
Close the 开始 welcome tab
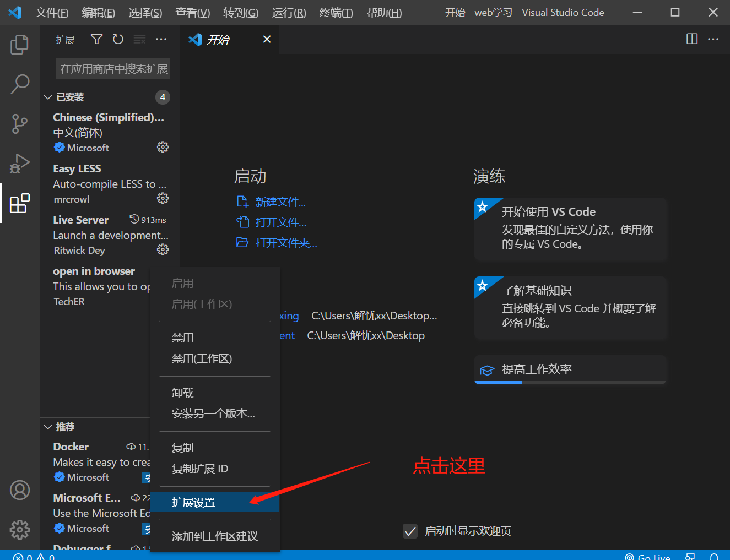(267, 39)
